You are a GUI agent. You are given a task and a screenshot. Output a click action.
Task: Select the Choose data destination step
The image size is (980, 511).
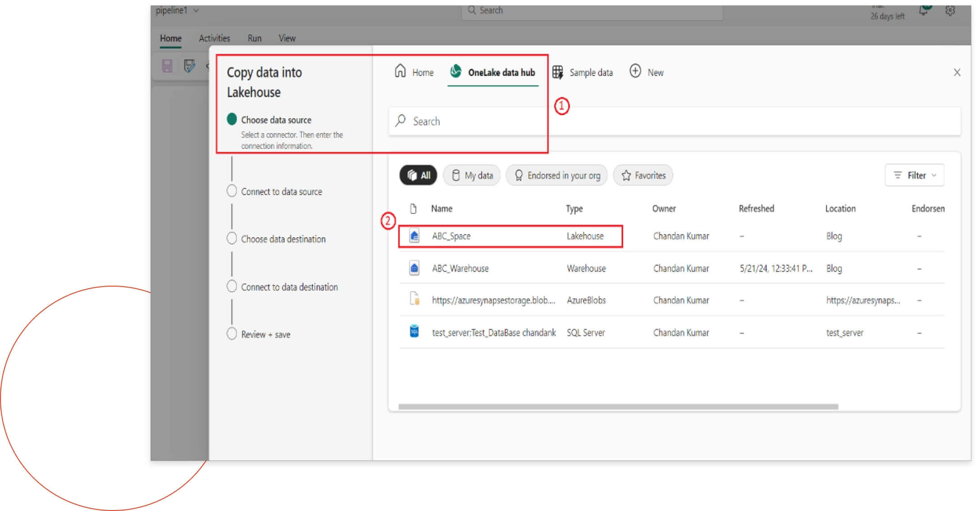(x=276, y=239)
